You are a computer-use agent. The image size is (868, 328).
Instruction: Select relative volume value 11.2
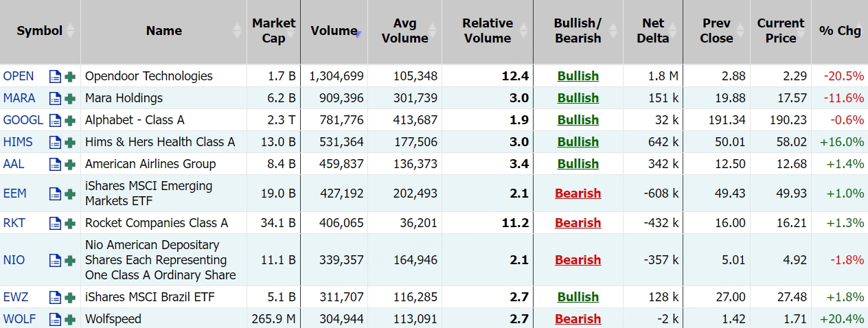[x=516, y=223]
